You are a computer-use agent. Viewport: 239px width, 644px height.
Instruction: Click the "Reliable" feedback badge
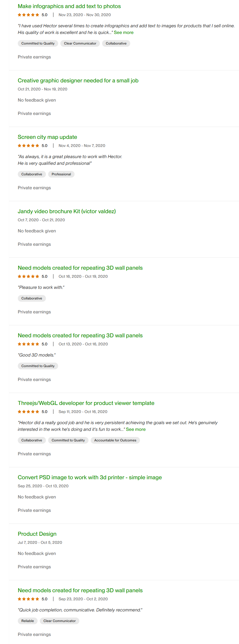pyautogui.click(x=28, y=621)
